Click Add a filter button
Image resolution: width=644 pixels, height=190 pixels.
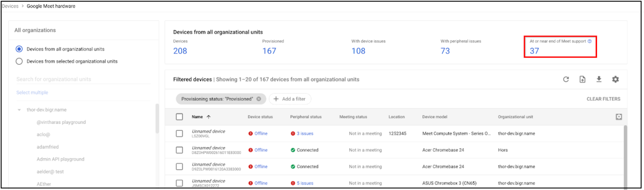(290, 99)
